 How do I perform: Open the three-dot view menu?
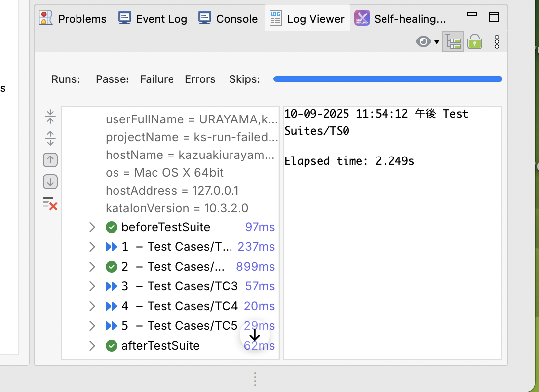pos(497,42)
